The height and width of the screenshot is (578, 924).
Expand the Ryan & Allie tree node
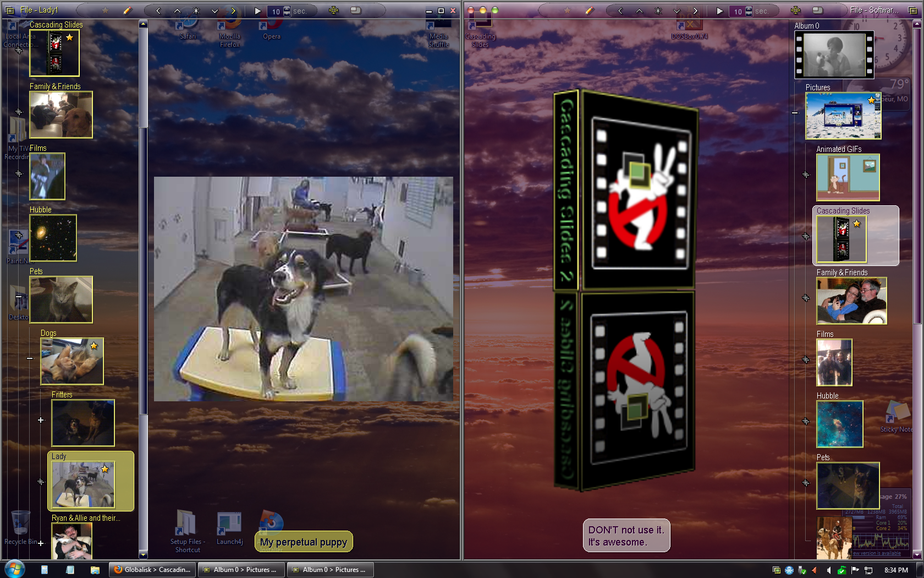(x=41, y=543)
